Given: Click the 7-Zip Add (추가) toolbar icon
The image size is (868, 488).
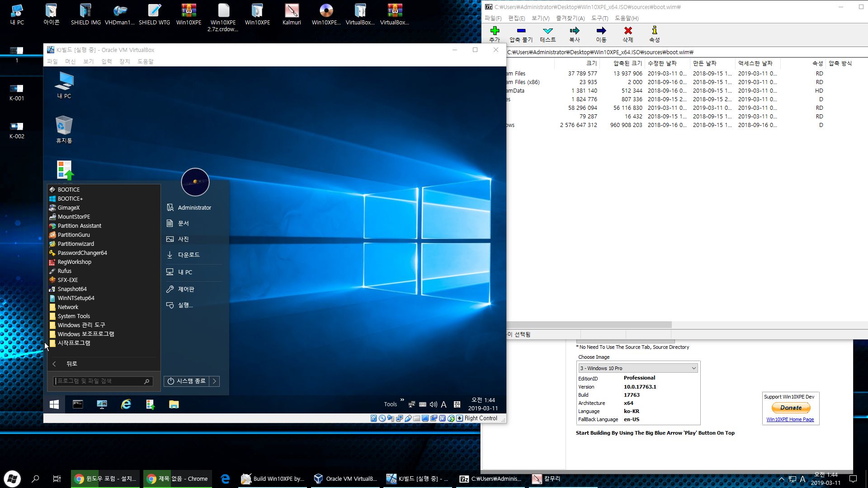Looking at the screenshot, I should point(495,31).
